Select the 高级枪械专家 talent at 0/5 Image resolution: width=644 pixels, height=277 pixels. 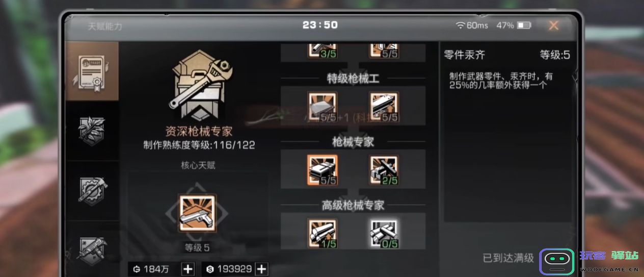[x=384, y=234]
